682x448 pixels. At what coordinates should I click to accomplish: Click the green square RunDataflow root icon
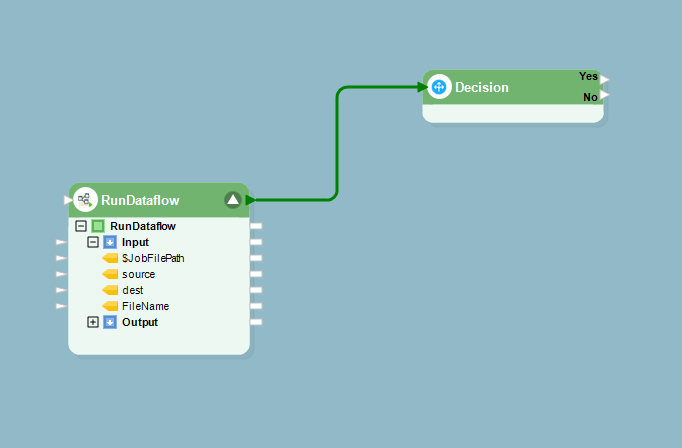(98, 226)
